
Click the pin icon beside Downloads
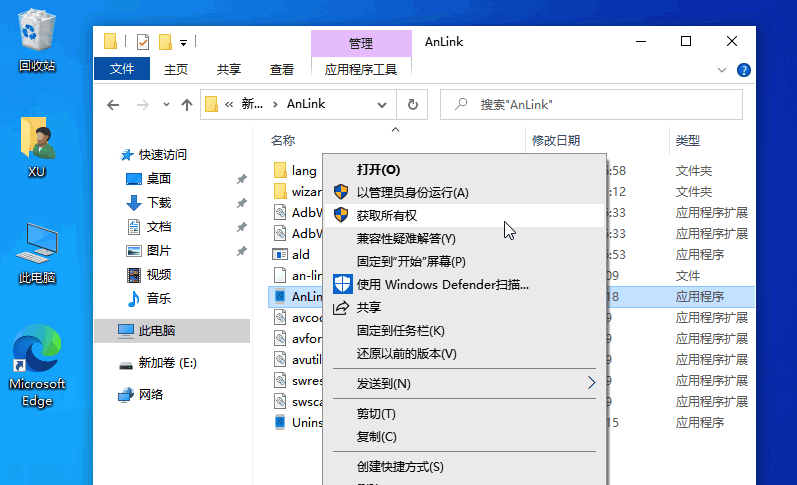pos(241,203)
